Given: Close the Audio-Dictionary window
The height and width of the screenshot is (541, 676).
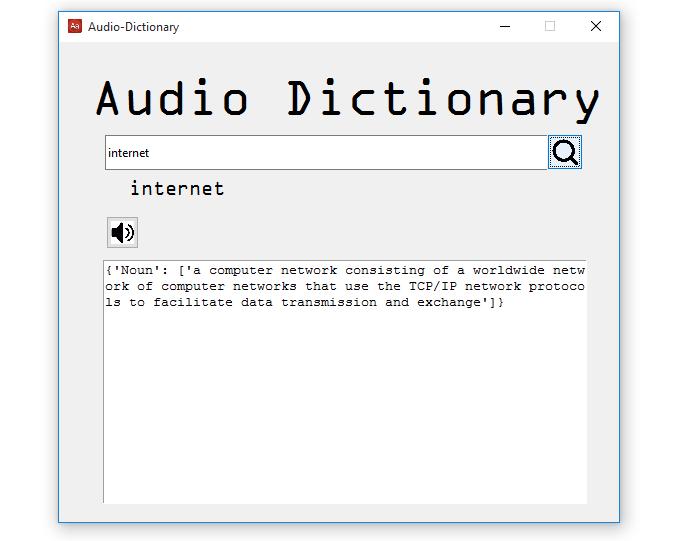Looking at the screenshot, I should pos(596,26).
